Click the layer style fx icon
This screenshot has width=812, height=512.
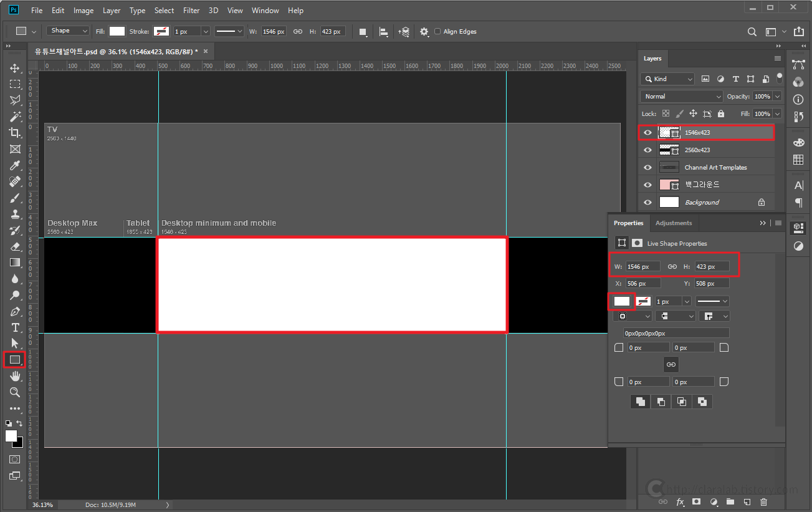pos(681,501)
